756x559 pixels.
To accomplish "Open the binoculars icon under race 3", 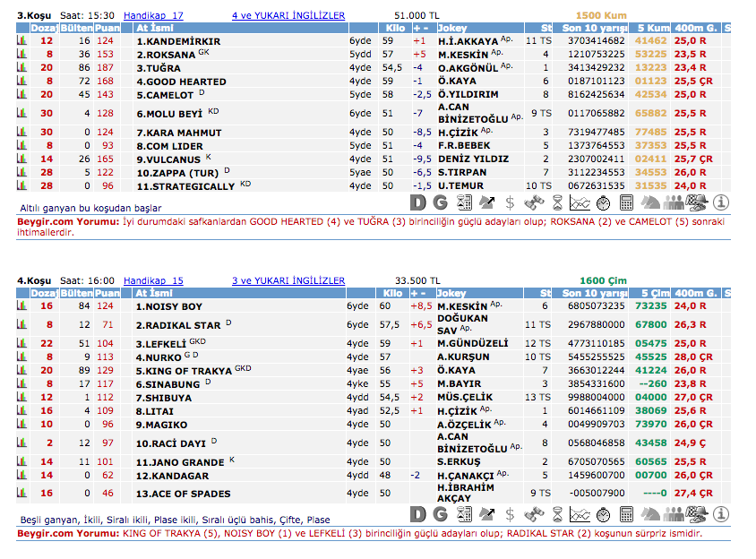I will click(x=533, y=203).
